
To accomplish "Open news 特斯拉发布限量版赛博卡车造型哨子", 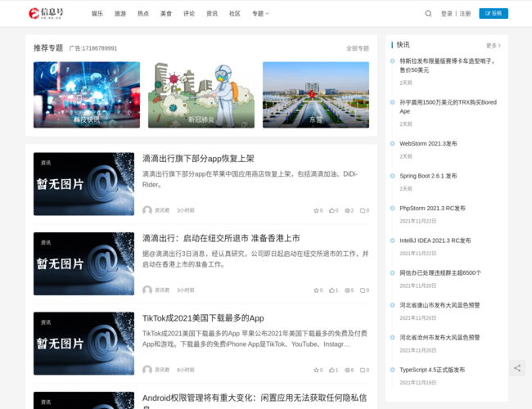I will click(x=447, y=65).
